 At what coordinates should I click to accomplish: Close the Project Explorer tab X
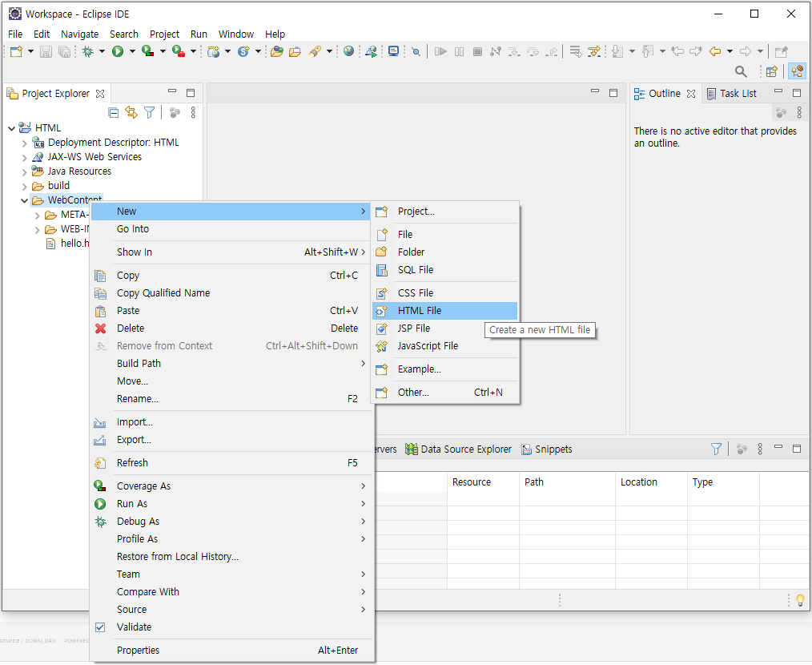click(x=100, y=94)
